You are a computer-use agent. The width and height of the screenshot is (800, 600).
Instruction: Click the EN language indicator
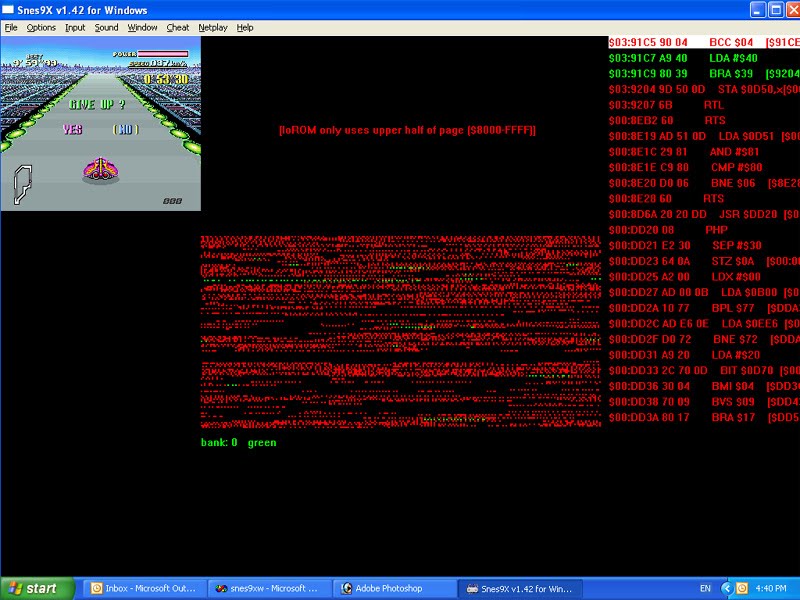705,588
